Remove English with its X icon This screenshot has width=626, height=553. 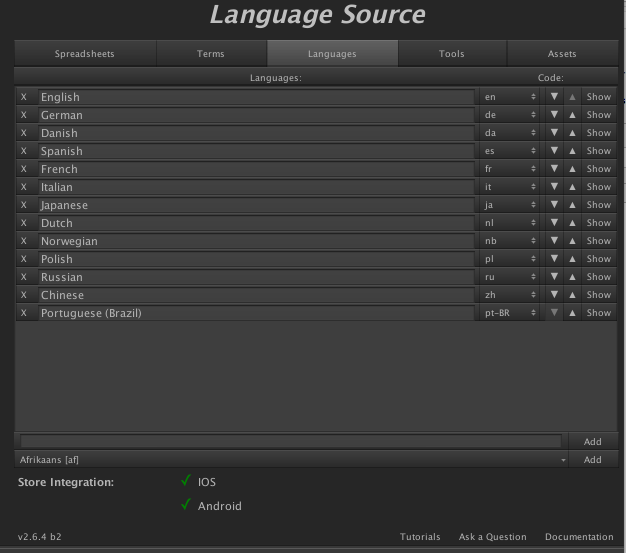[24, 97]
